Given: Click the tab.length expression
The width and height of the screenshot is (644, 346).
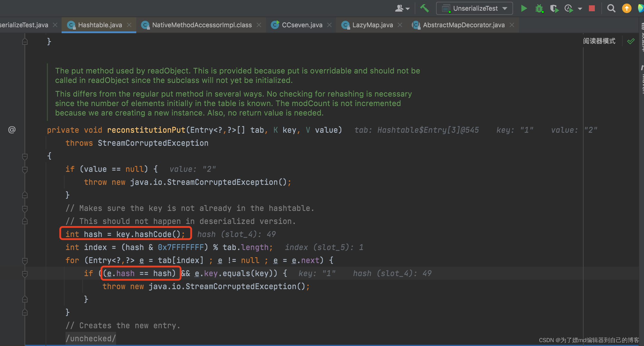Looking at the screenshot, I should coord(246,247).
